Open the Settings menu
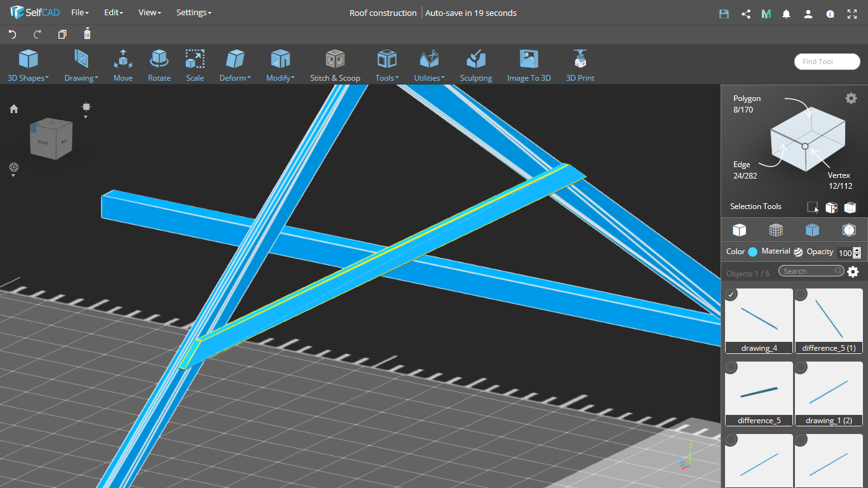Image resolution: width=868 pixels, height=488 pixels. [x=194, y=13]
